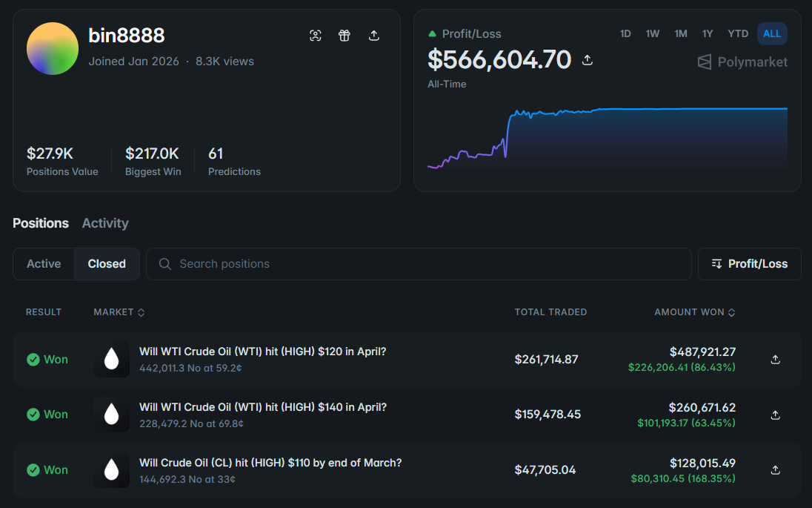Click the scan profile icon next to bin8888

pyautogui.click(x=316, y=36)
